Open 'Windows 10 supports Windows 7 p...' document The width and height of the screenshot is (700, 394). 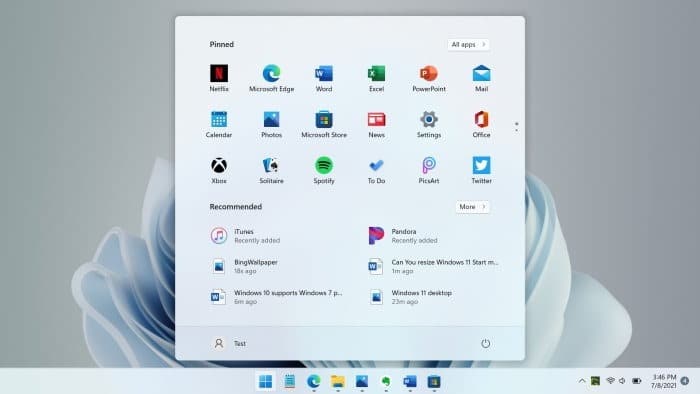277,297
